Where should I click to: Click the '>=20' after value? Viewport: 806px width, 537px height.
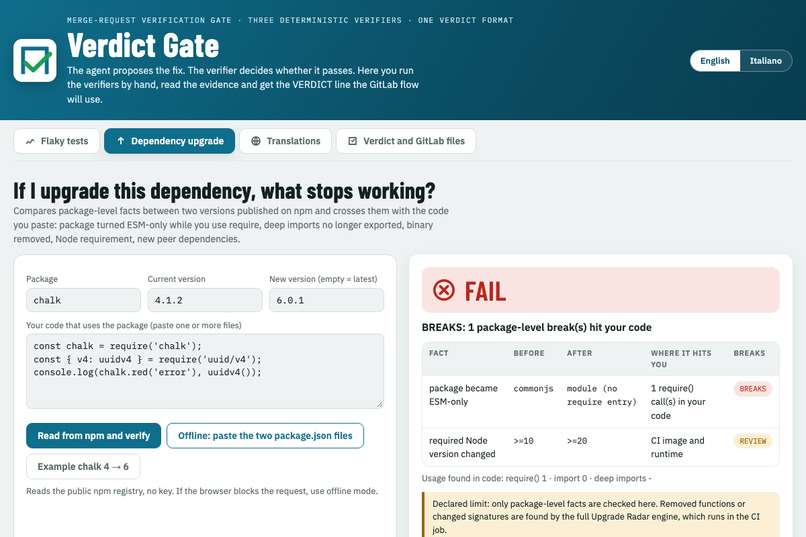click(x=577, y=441)
